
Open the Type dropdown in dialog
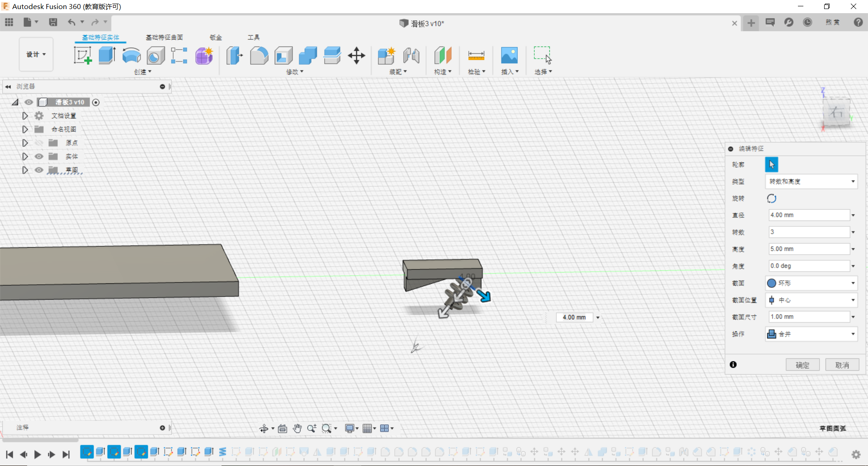[811, 182]
